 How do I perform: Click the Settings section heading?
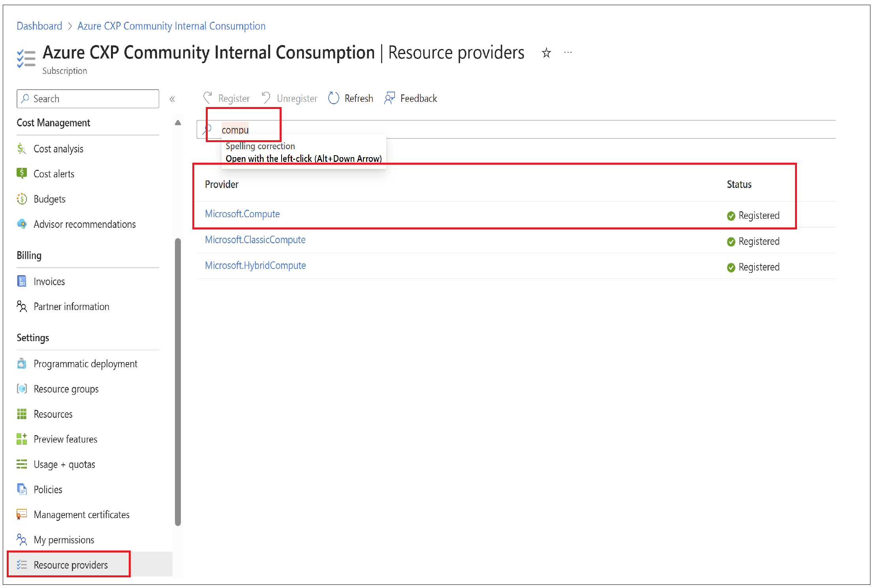click(33, 338)
